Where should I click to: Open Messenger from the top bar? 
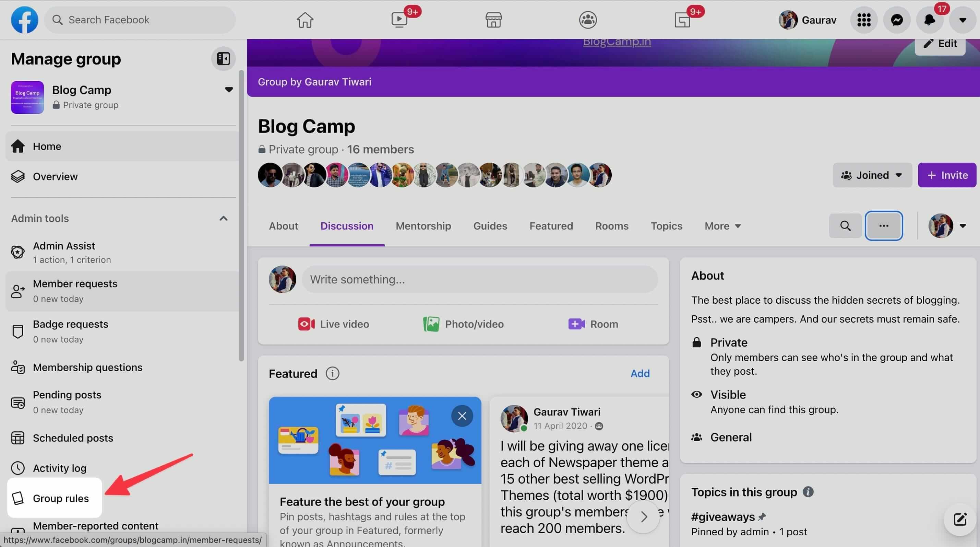897,20
